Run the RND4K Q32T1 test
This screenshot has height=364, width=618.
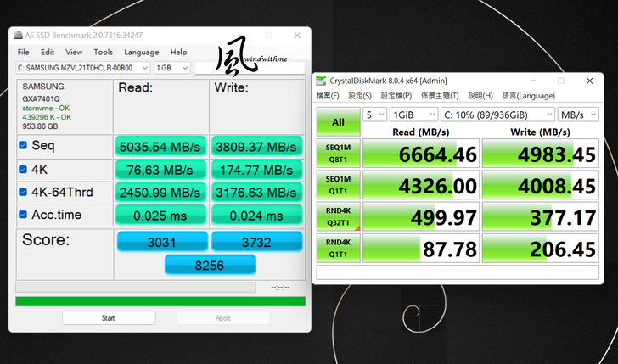pyautogui.click(x=338, y=216)
